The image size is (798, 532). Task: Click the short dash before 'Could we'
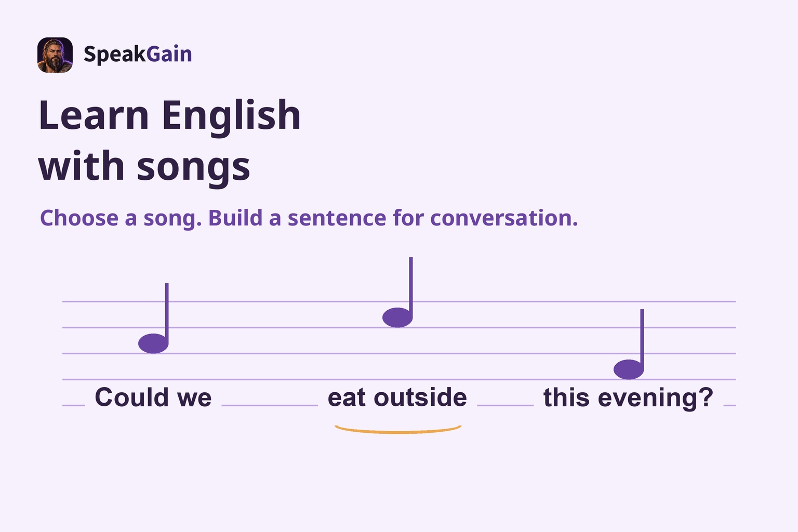tap(74, 405)
